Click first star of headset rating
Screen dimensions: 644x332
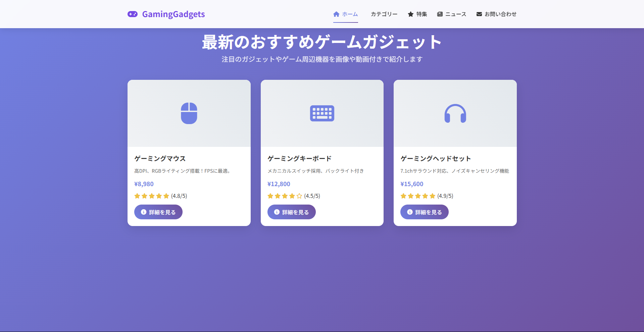tap(403, 196)
